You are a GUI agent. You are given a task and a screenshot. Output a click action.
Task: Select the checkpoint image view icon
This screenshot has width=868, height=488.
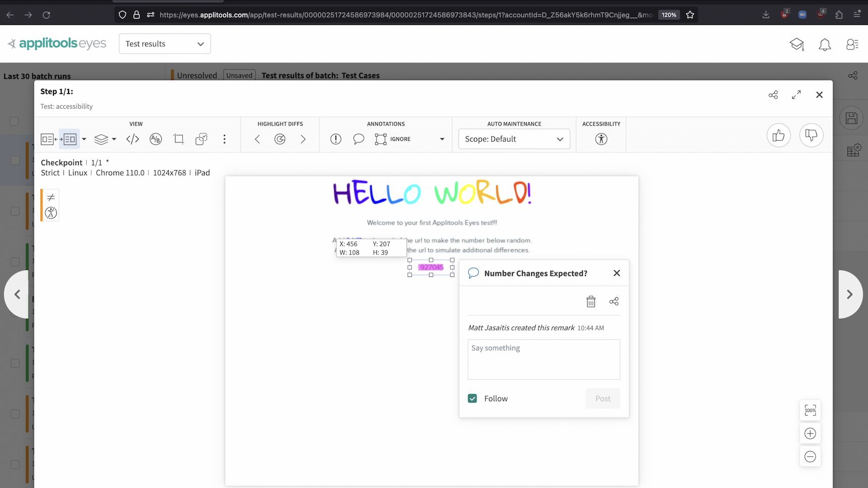(x=70, y=139)
